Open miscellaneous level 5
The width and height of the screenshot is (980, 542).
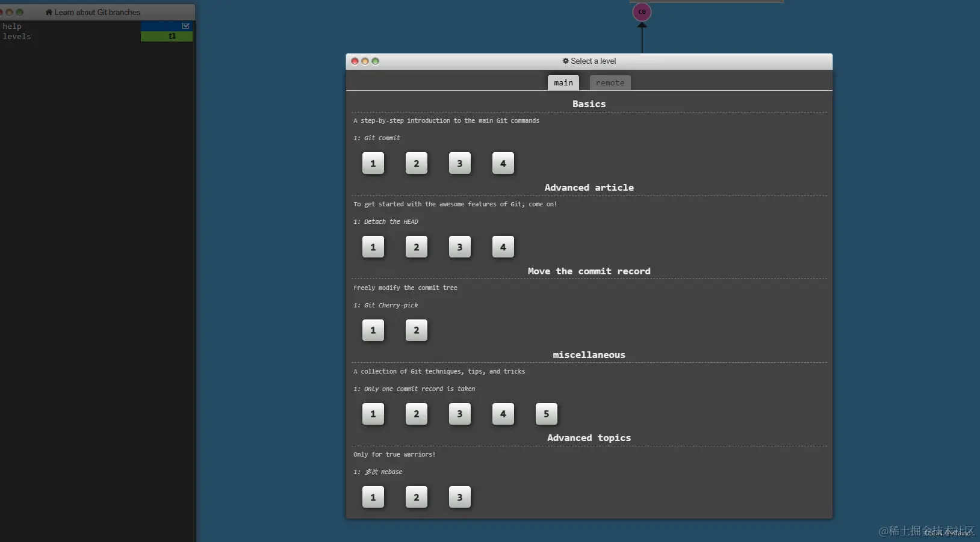pos(547,414)
